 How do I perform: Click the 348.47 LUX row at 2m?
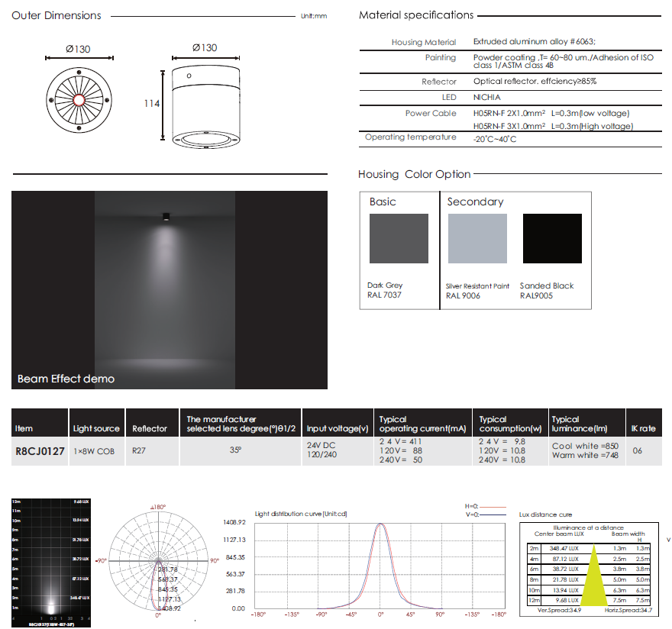[x=565, y=548]
